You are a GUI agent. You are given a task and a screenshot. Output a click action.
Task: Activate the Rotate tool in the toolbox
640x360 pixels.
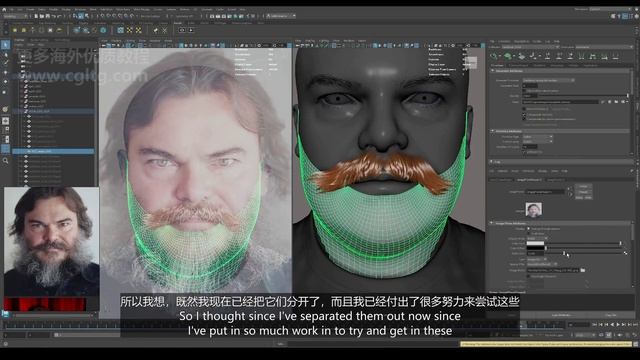(x=5, y=82)
